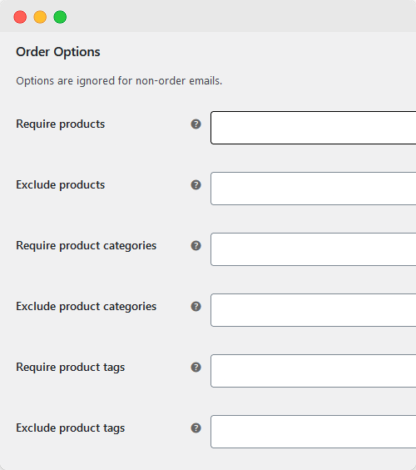Click the Exclude product categories label
Viewport: 416px width, 470px height.
pos(86,306)
